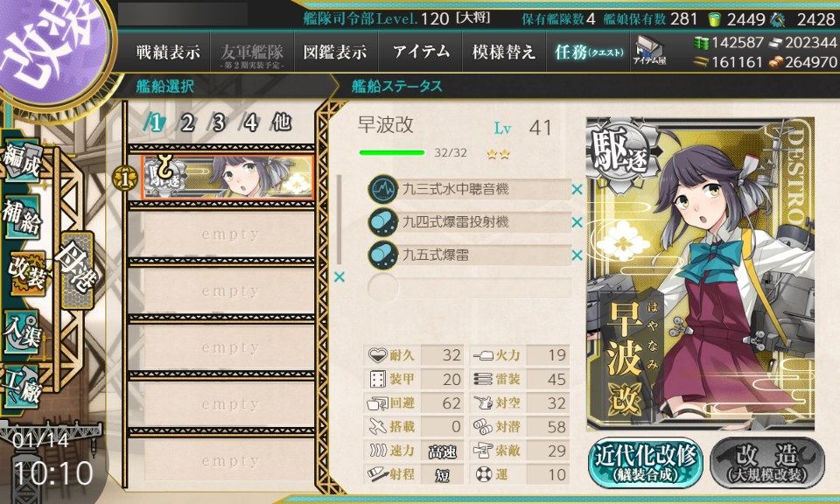This screenshot has height=504, width=840.
Task: Open the 編成 fleet composition icon
Action: point(22,161)
